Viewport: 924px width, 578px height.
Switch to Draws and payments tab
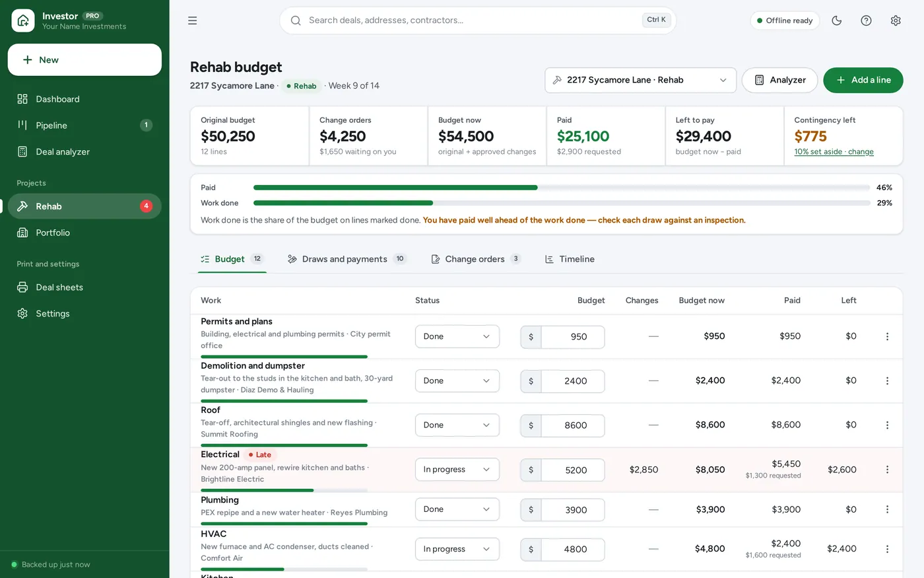[347, 259]
